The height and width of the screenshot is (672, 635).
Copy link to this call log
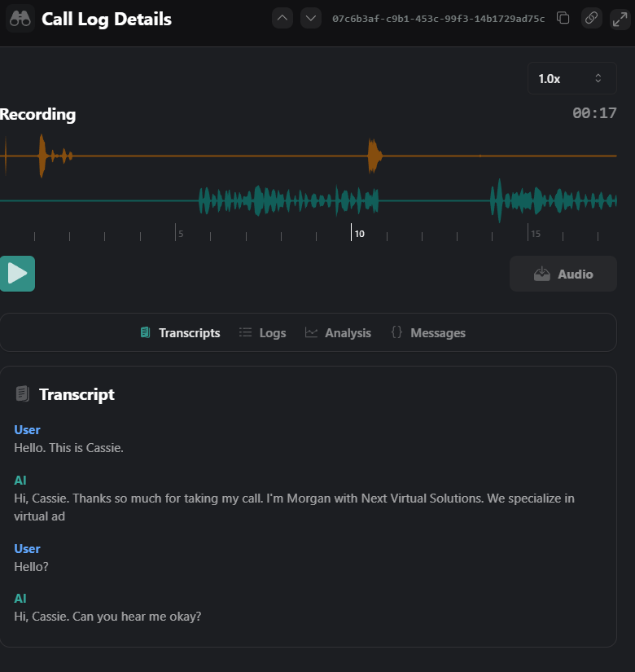coord(592,19)
